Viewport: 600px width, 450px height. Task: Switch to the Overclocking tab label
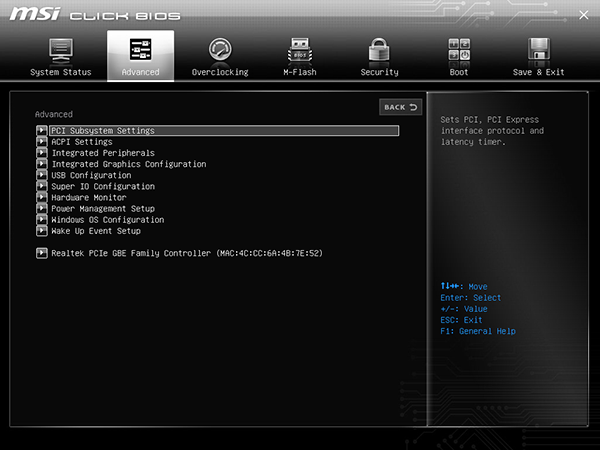[220, 72]
